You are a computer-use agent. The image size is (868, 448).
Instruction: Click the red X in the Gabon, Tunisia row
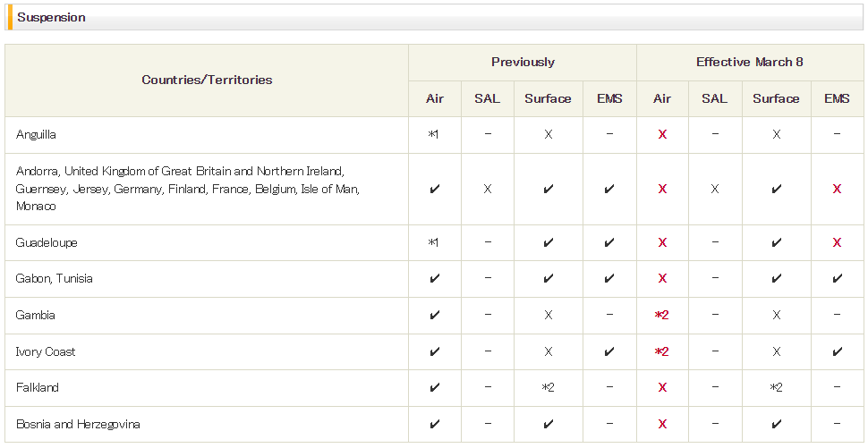click(662, 279)
